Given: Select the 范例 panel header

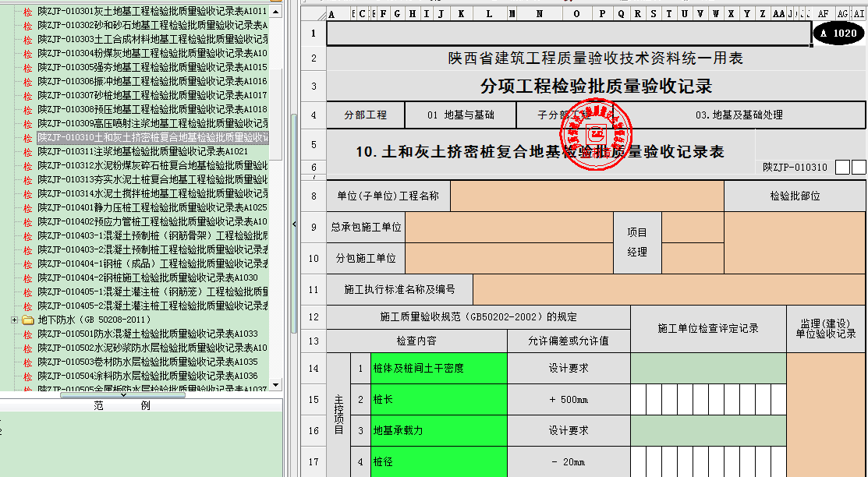Looking at the screenshot, I should [122, 406].
